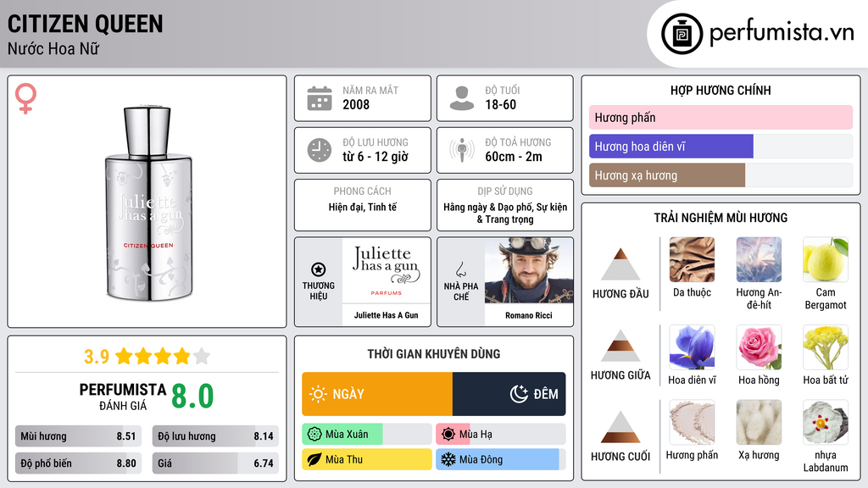Click the Juliette Has A Gun brand name
This screenshot has width=868, height=488.
coord(387,315)
